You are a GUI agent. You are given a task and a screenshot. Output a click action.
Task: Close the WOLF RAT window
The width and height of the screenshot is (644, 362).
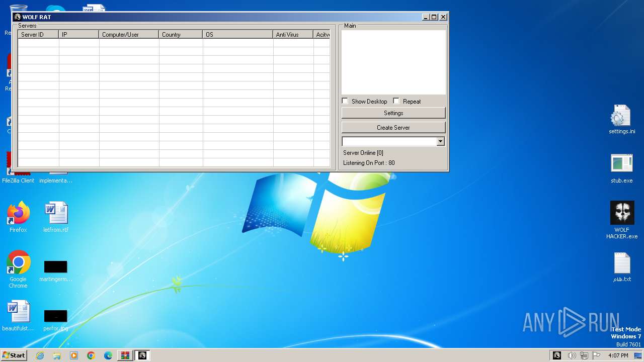tap(443, 17)
